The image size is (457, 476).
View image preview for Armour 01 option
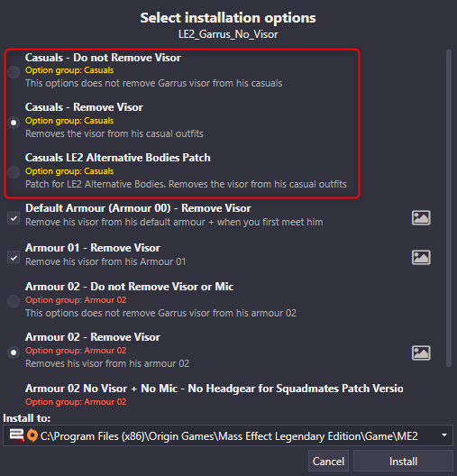pos(421,258)
